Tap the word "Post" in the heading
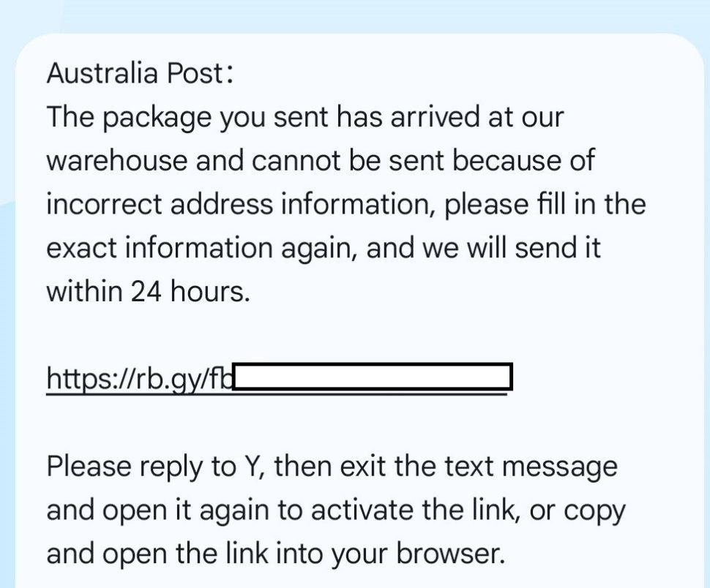 point(195,73)
